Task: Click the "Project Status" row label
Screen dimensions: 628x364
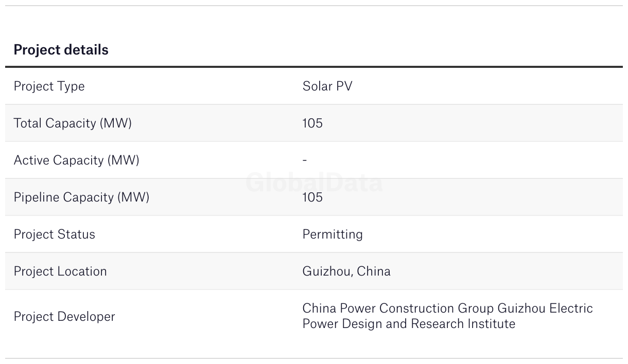Action: [54, 234]
